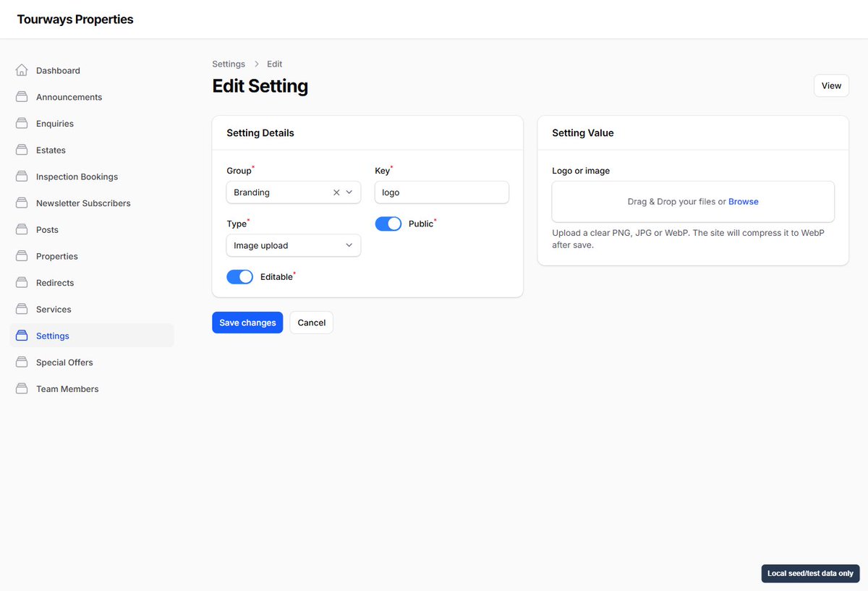Image resolution: width=868 pixels, height=591 pixels.
Task: Open the Type dropdown set to Image upload
Action: pyautogui.click(x=294, y=245)
